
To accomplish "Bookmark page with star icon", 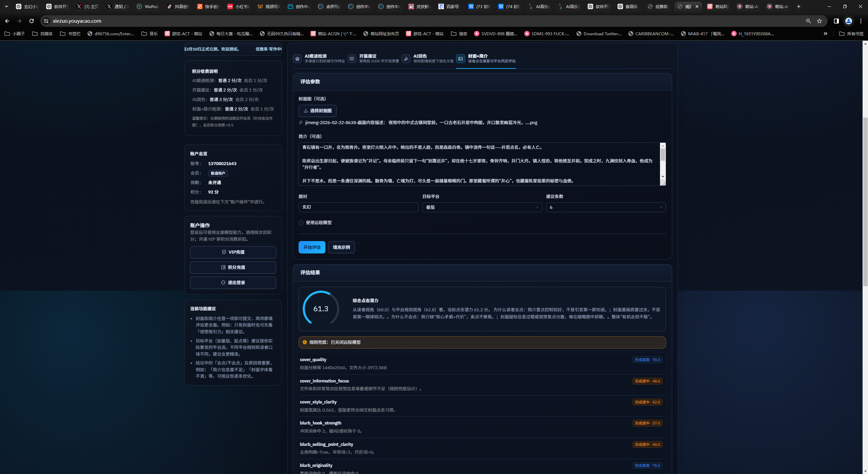I will point(819,21).
